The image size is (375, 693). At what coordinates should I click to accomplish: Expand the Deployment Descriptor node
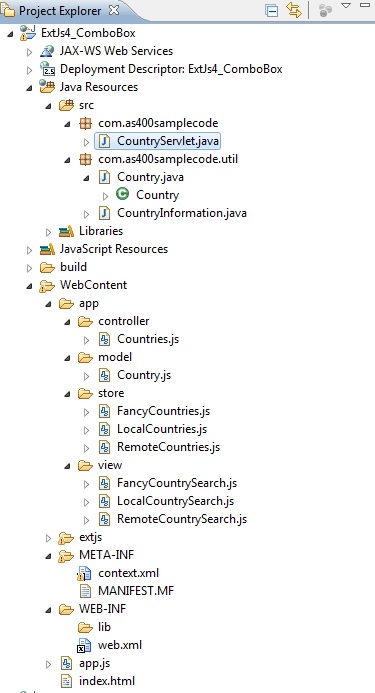tap(30, 70)
